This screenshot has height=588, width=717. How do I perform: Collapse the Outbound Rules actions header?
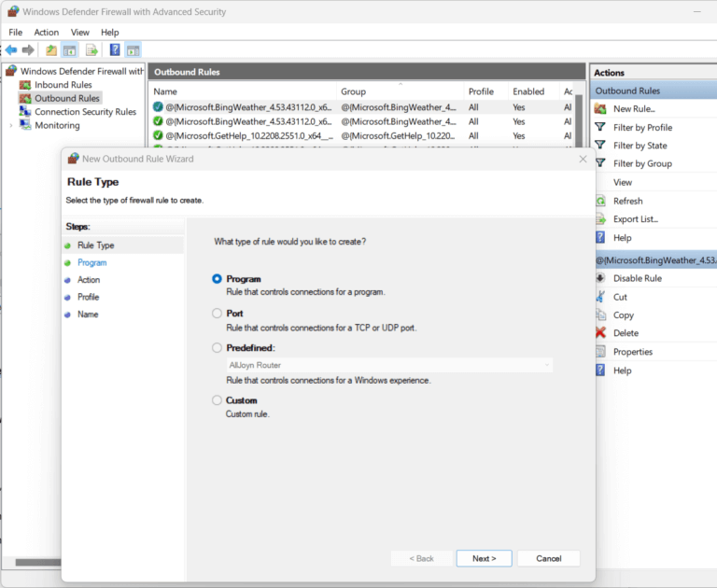coord(654,91)
